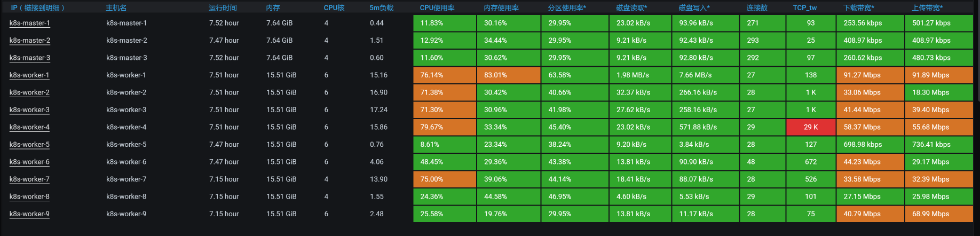Open the k8s-master-1 link in IP column
This screenshot has width=980, height=236.
[x=29, y=23]
